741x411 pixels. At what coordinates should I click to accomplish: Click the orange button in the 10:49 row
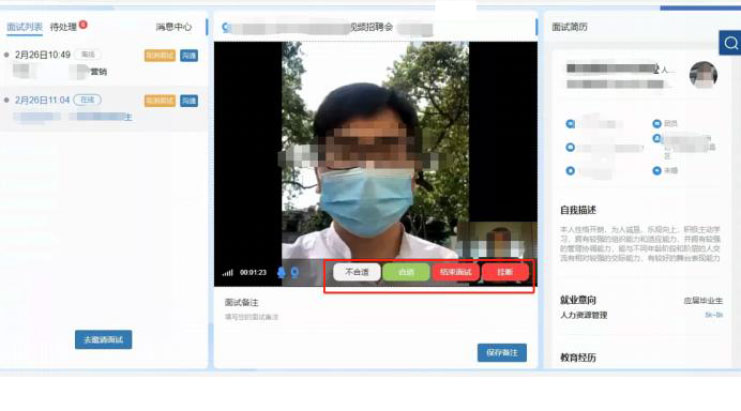pos(160,56)
